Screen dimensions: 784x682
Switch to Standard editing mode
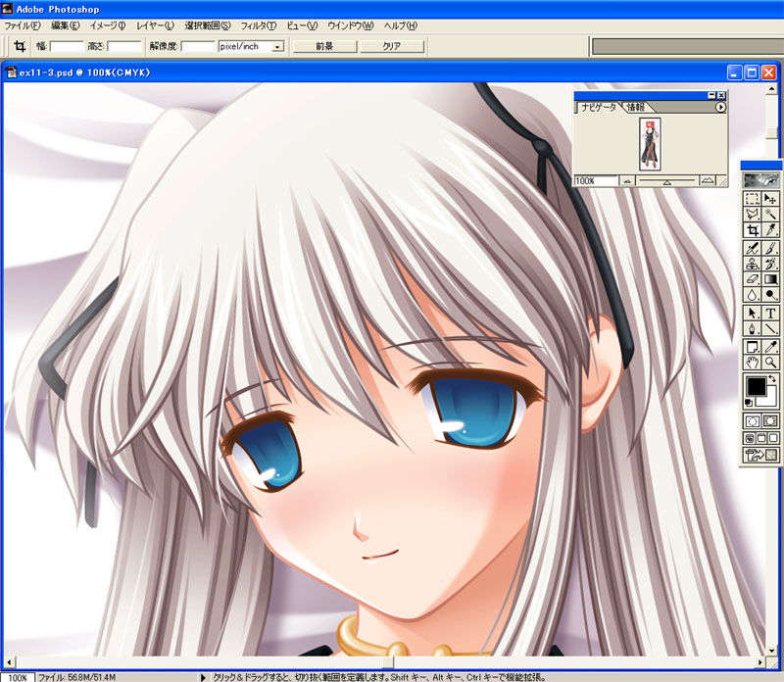[753, 421]
